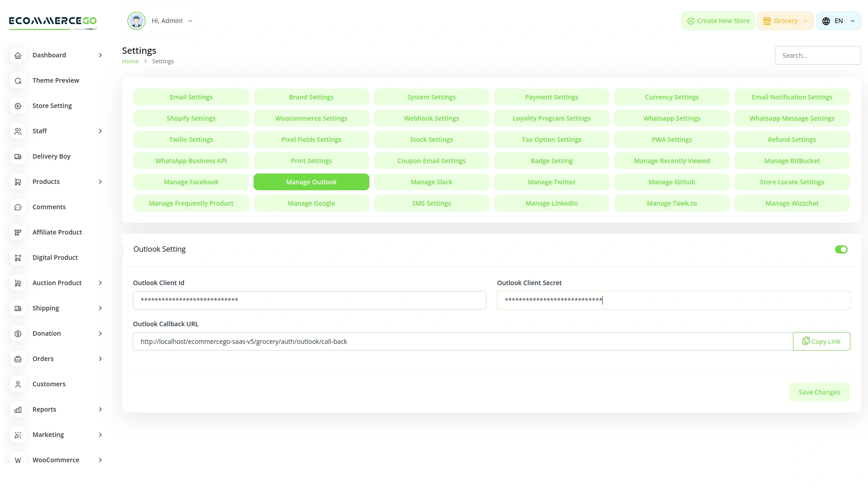Follow the Home breadcrumb link
Screen dimensions: 868x488
click(130, 61)
